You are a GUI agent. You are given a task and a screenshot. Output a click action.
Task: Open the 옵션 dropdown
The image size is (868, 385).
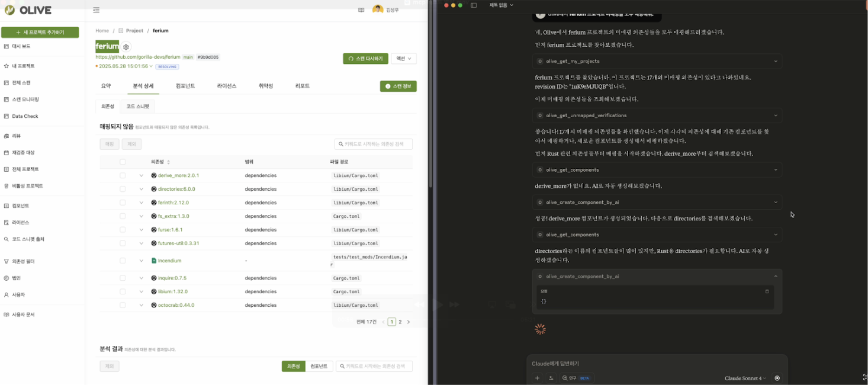coord(404,59)
